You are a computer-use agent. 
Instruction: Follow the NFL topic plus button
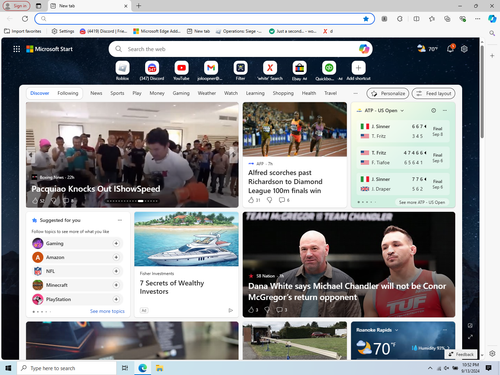point(116,271)
